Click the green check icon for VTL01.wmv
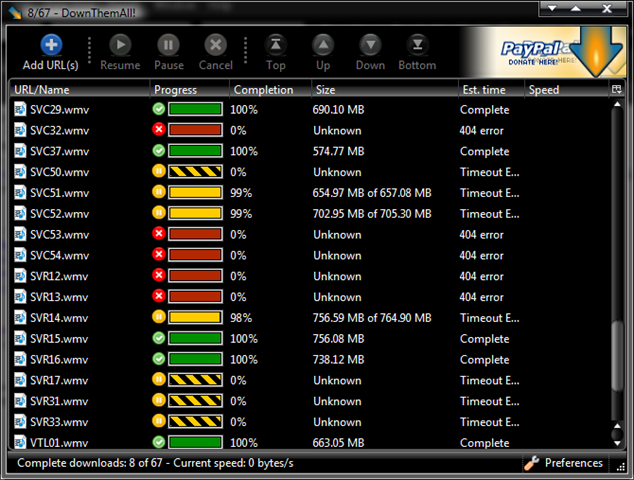The width and height of the screenshot is (634, 480). point(159,442)
